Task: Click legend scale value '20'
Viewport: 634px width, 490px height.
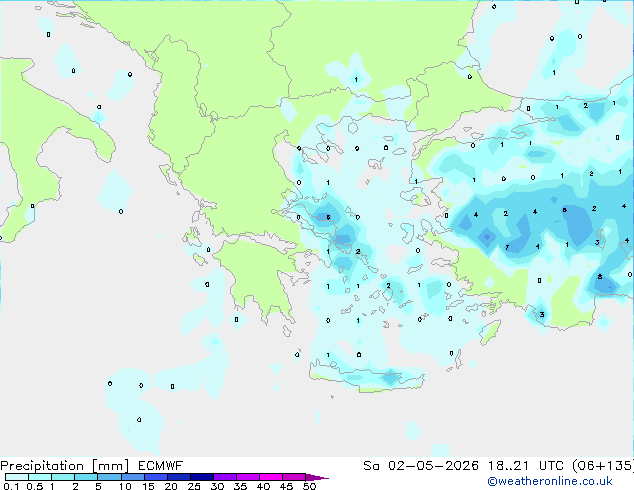Action: 171,486
